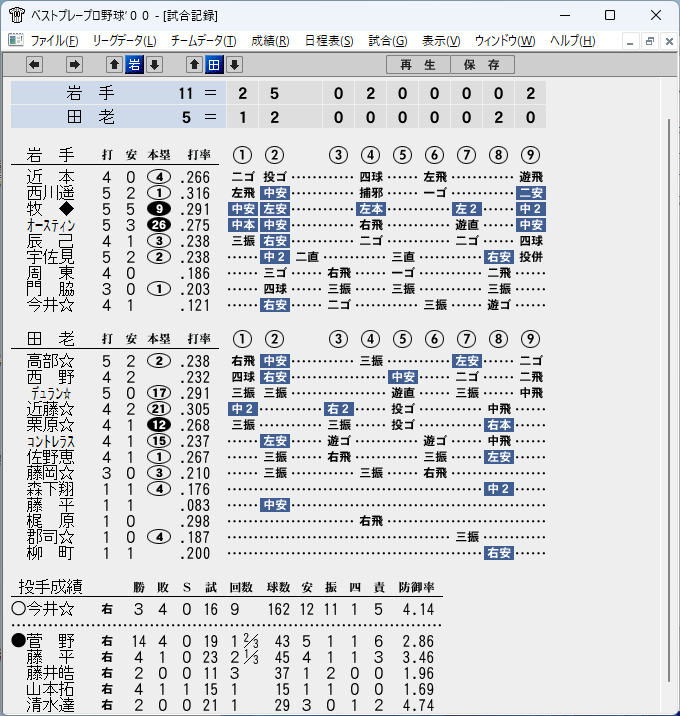The width and height of the screenshot is (680, 716).
Task: Open the チームデータ(T) menu
Action: (x=204, y=41)
